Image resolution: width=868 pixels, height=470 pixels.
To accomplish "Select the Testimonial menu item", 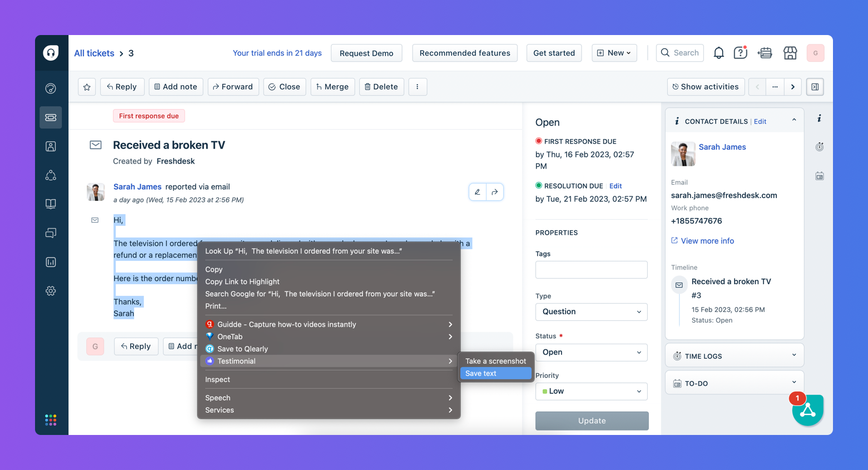I will [329, 361].
